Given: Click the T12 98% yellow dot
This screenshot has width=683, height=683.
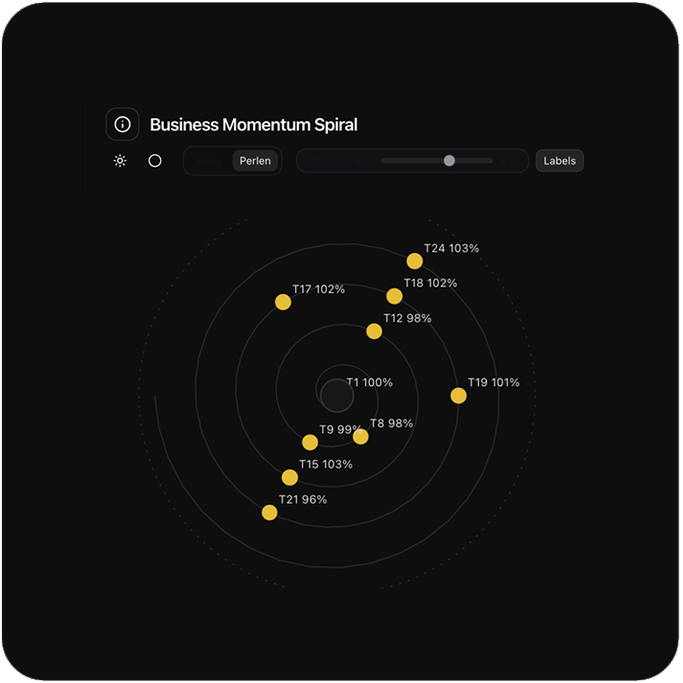Looking at the screenshot, I should (x=374, y=331).
